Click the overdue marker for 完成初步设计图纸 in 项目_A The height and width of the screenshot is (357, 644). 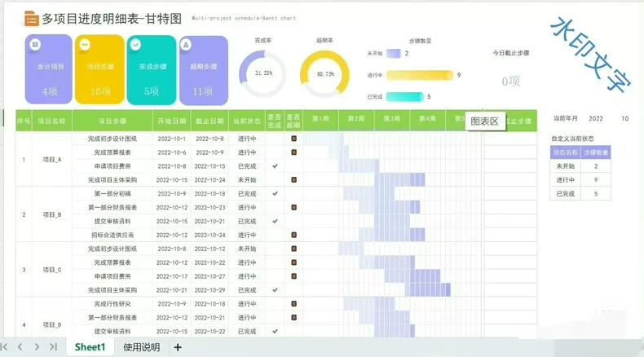click(294, 139)
